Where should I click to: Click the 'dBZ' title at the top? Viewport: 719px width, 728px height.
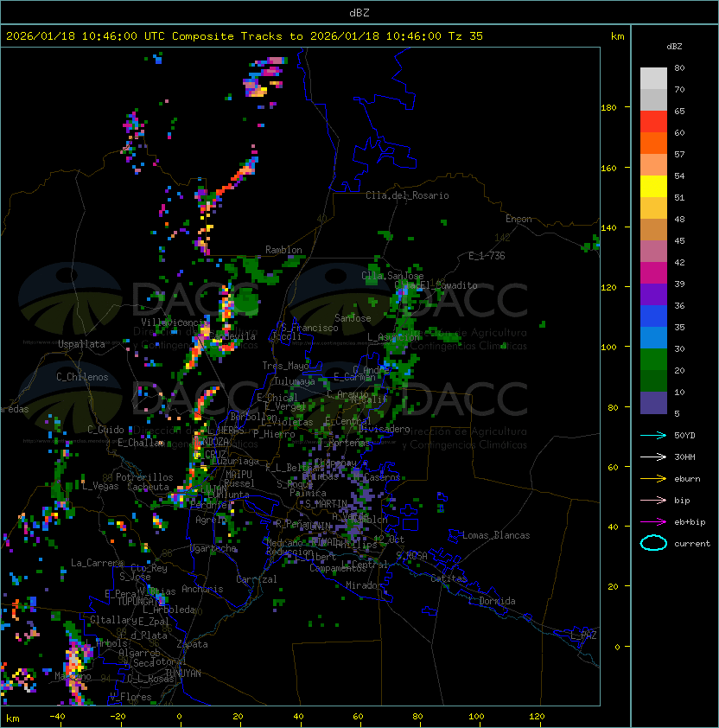pyautogui.click(x=359, y=12)
